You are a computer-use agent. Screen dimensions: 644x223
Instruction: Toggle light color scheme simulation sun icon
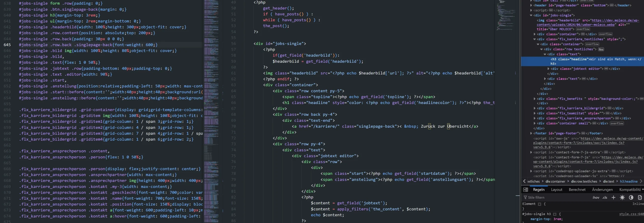coord(622,198)
